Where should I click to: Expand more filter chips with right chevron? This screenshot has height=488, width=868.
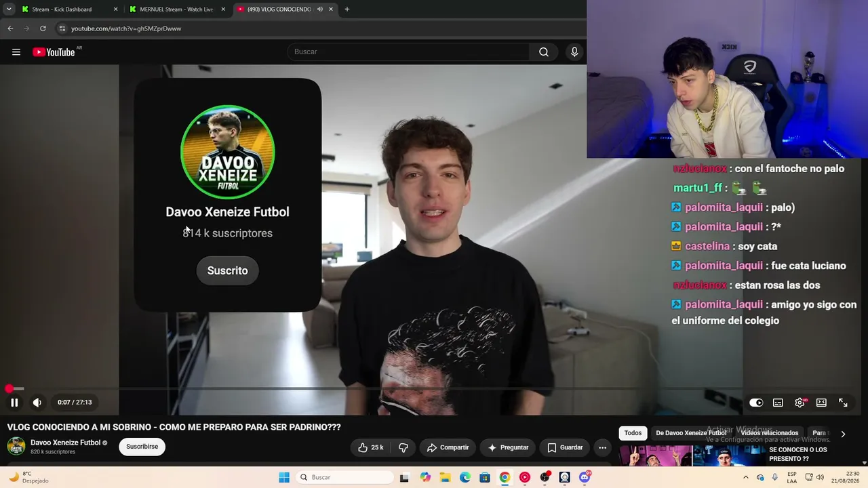tap(843, 434)
